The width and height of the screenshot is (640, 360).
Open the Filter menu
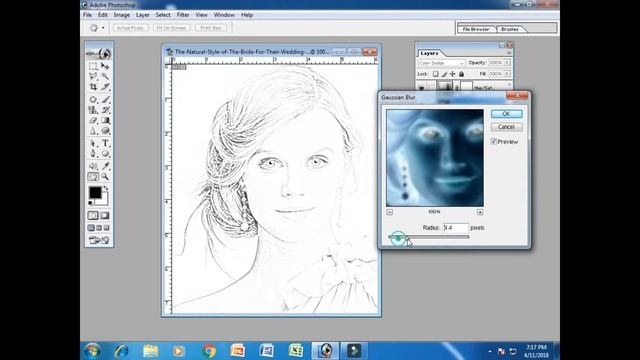(x=183, y=15)
